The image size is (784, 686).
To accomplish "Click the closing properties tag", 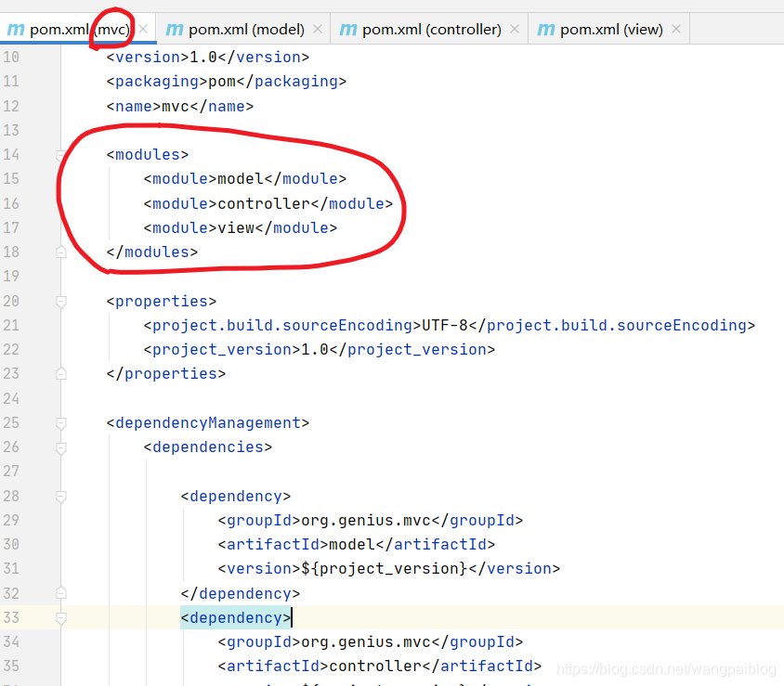I will pos(166,373).
